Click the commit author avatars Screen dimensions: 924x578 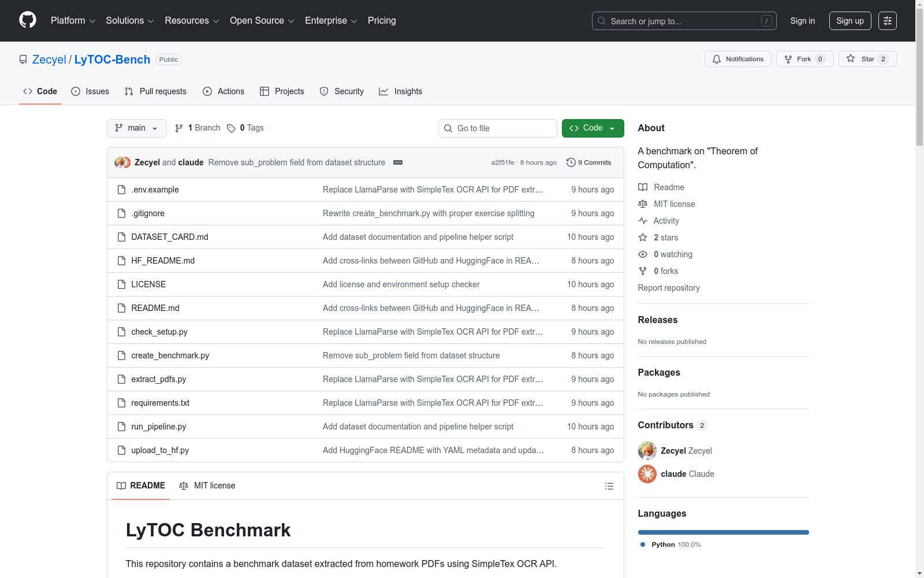(x=122, y=162)
